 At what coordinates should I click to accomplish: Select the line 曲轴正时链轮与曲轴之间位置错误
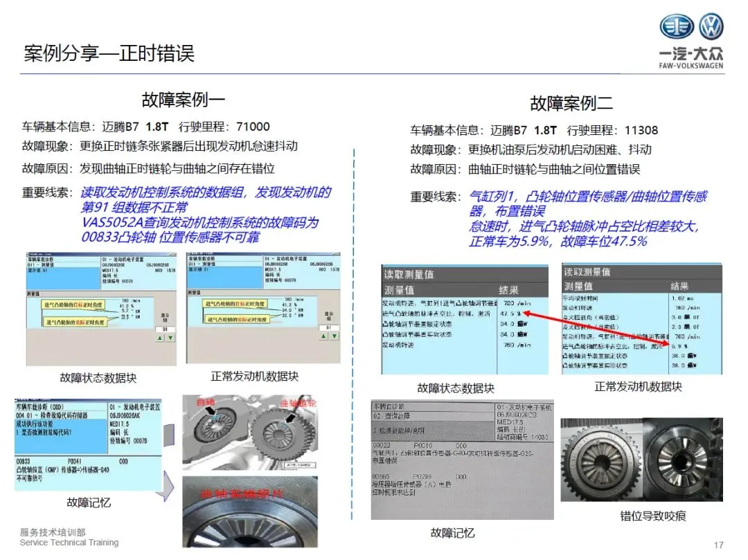click(x=554, y=169)
